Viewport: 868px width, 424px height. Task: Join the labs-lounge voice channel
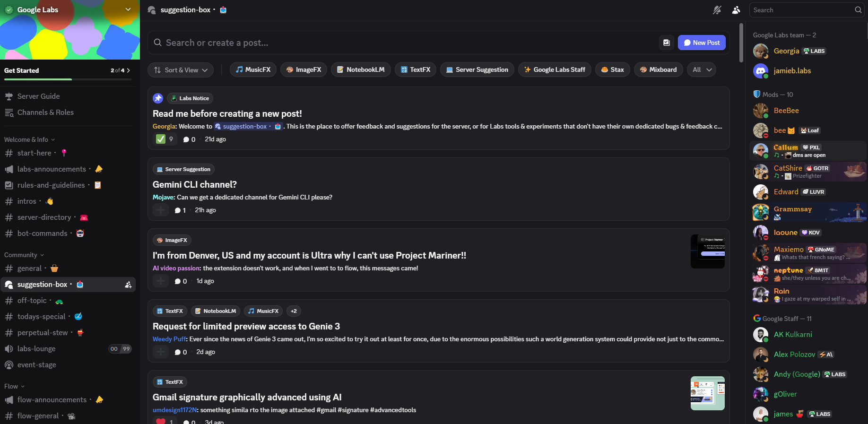point(36,349)
